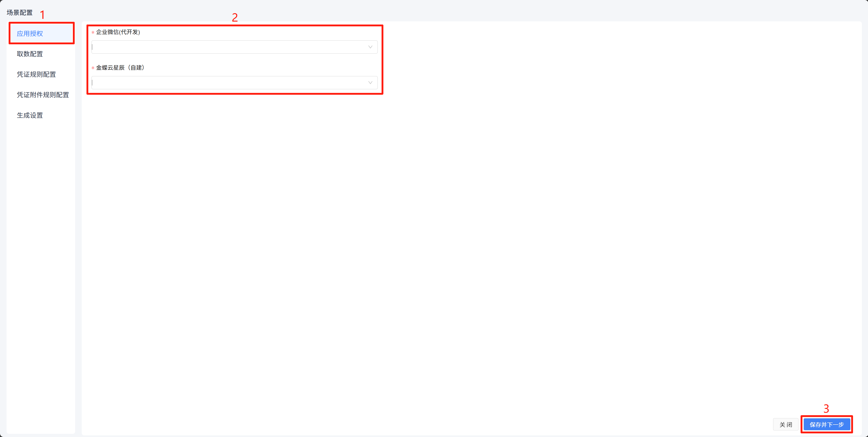The height and width of the screenshot is (437, 868).
Task: Click the 关闭 button
Action: coord(785,425)
